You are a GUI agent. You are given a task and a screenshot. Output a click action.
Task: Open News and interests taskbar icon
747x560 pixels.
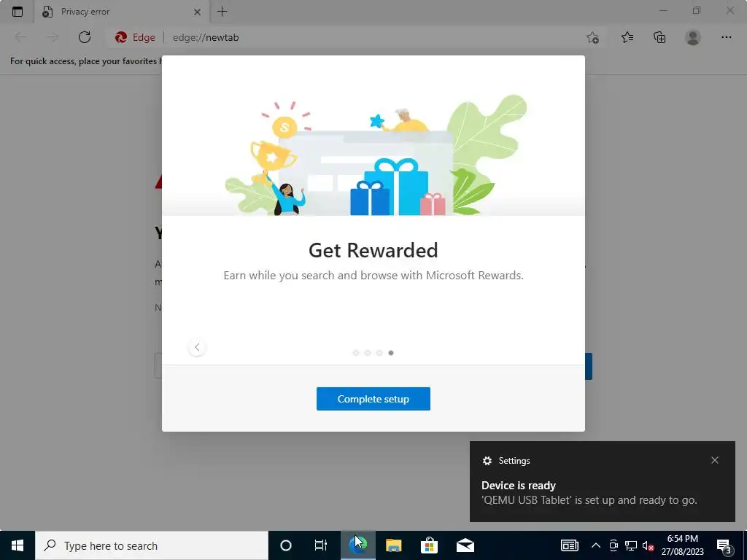[x=569, y=545]
